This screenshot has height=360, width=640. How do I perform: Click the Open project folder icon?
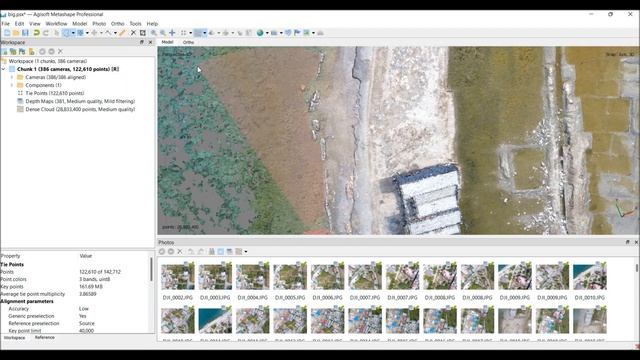[16, 33]
